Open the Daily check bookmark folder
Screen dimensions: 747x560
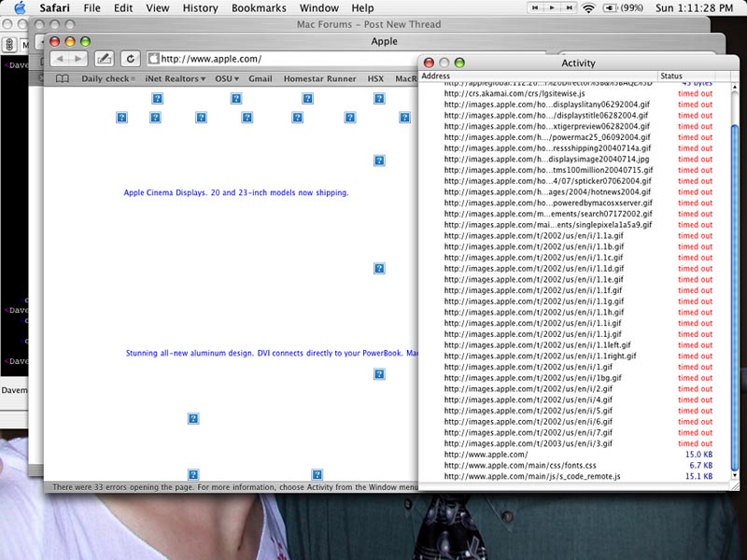click(107, 78)
